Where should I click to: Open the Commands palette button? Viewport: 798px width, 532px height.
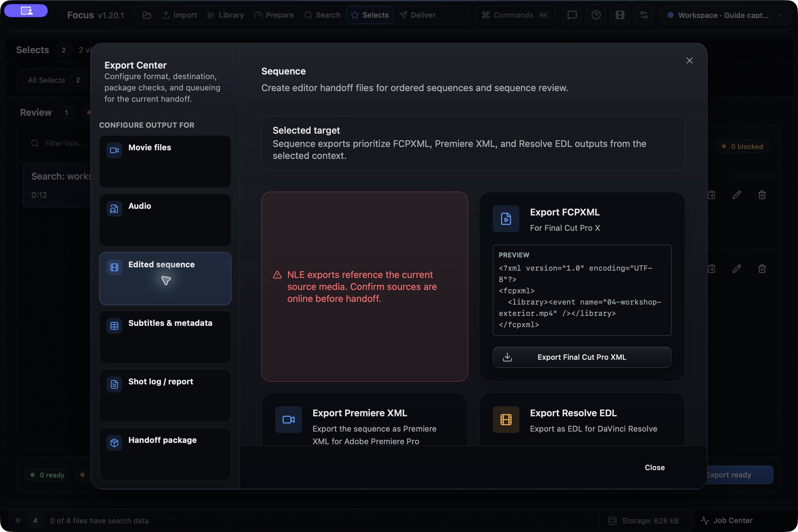click(515, 15)
